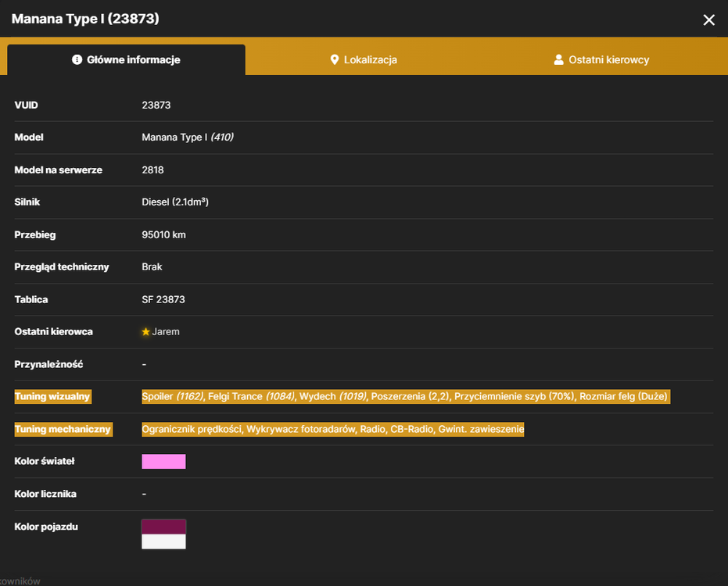The width and height of the screenshot is (728, 586).
Task: Click the highlighted Tuning wizualny label
Action: pyautogui.click(x=52, y=397)
